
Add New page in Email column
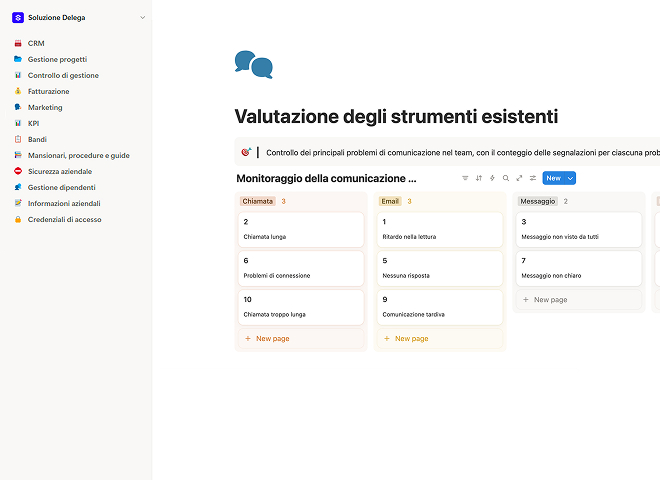[x=440, y=339]
